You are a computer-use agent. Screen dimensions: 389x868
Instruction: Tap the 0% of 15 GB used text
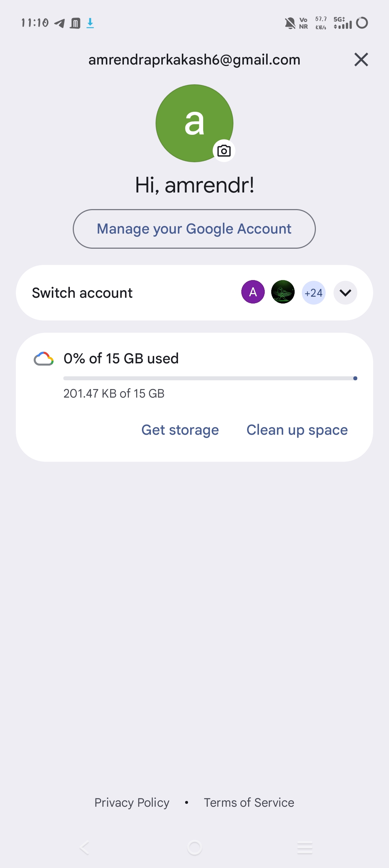tap(121, 359)
